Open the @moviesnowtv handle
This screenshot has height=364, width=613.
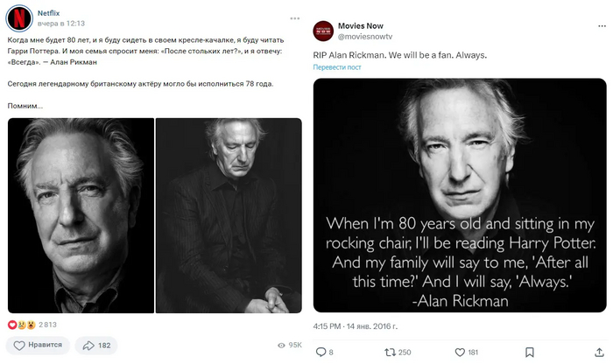point(368,37)
